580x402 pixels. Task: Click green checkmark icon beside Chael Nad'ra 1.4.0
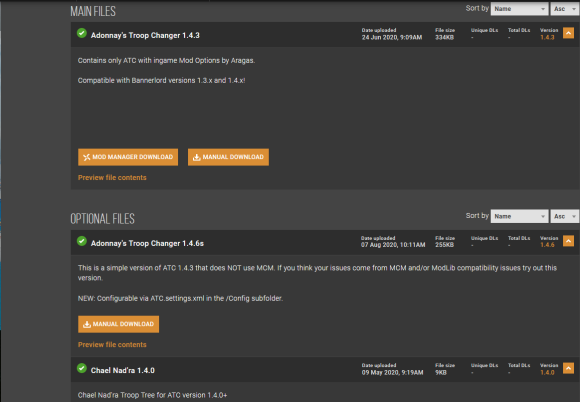click(82, 368)
